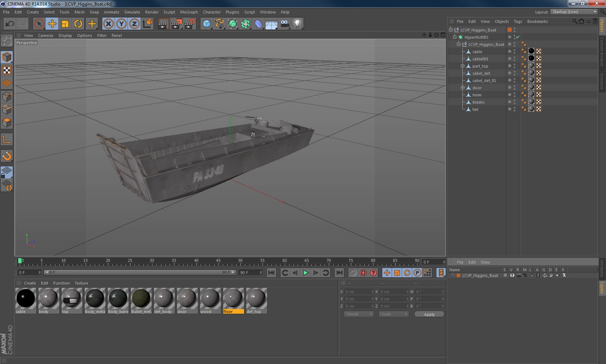Screen dimensions: 606x364
Task: Click the Record Active Objects button
Action: point(353,273)
